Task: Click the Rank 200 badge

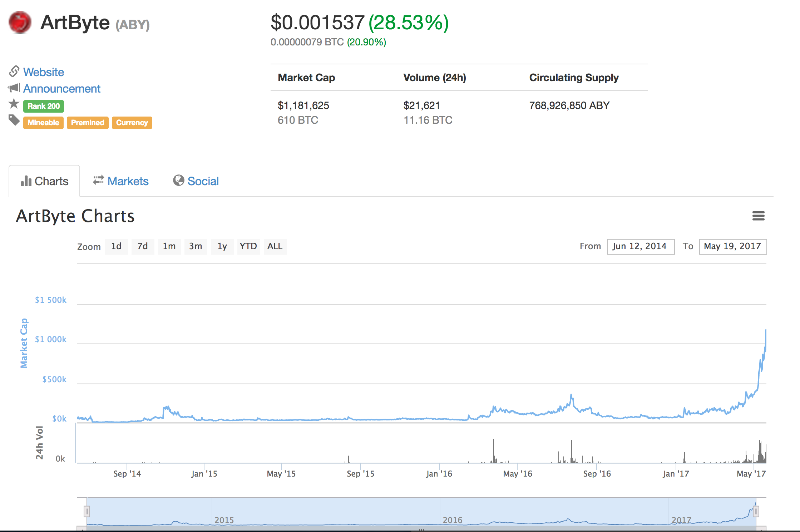Action: 44,106
